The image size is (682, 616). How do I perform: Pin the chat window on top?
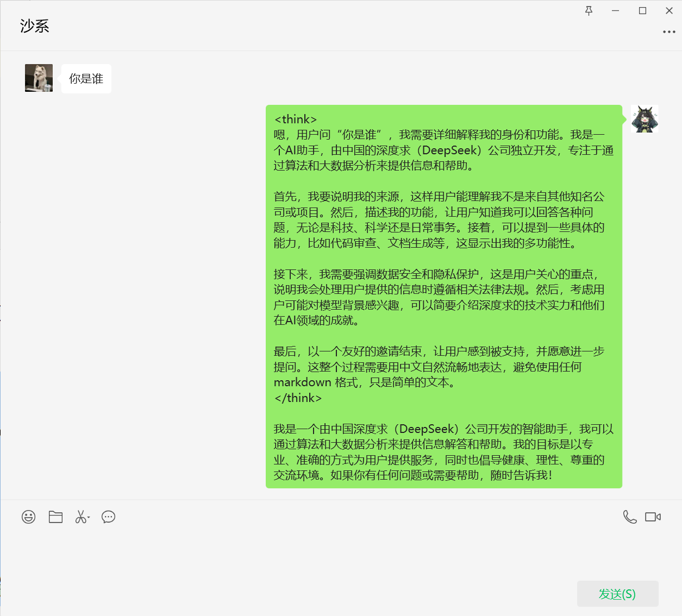tap(589, 11)
